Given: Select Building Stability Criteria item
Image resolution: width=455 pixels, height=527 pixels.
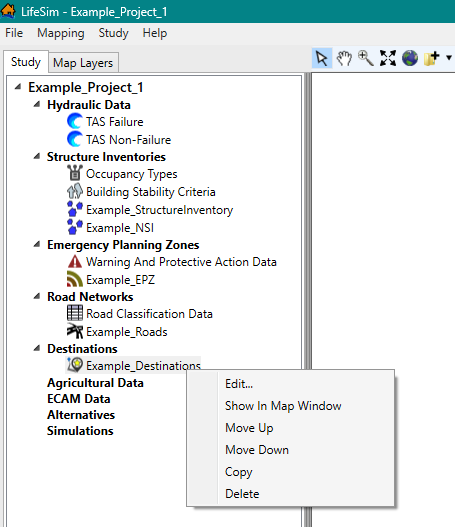Looking at the screenshot, I should [151, 192].
